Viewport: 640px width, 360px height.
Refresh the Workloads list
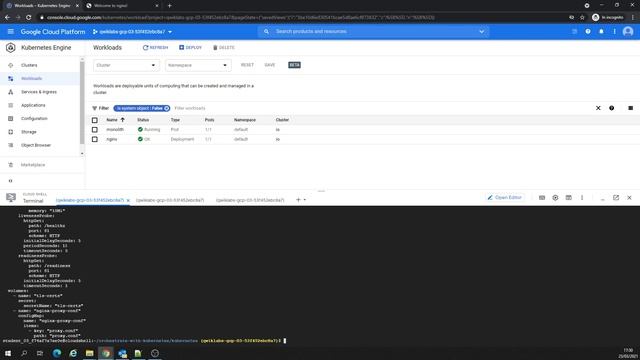155,48
